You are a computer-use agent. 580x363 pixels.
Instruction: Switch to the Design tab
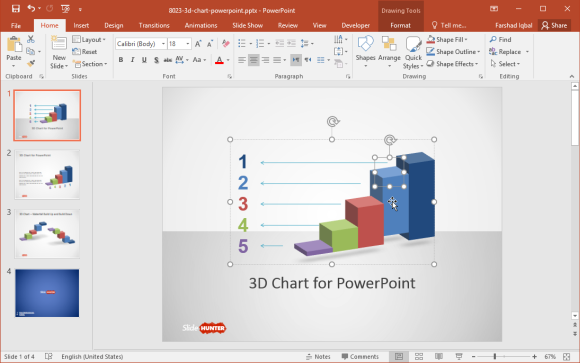(x=114, y=26)
